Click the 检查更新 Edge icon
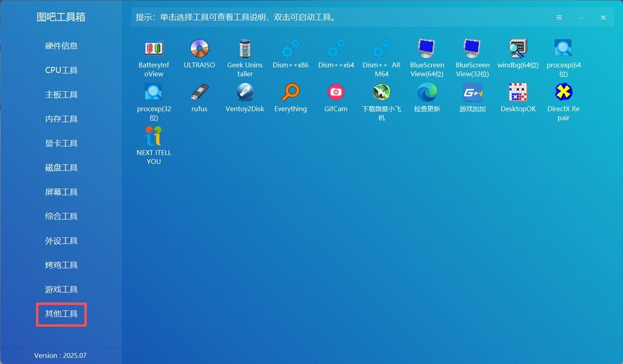 [427, 93]
